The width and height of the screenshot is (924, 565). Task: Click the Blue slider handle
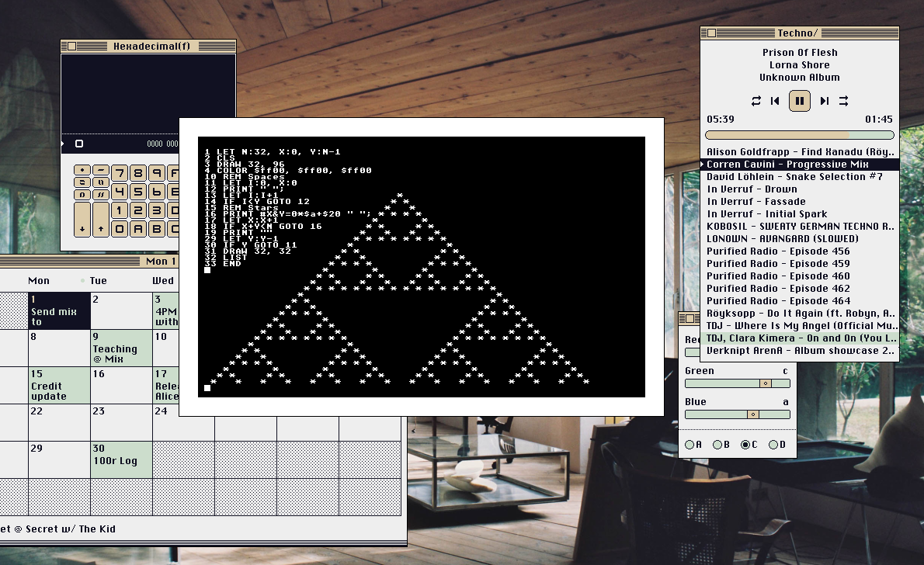pyautogui.click(x=752, y=414)
